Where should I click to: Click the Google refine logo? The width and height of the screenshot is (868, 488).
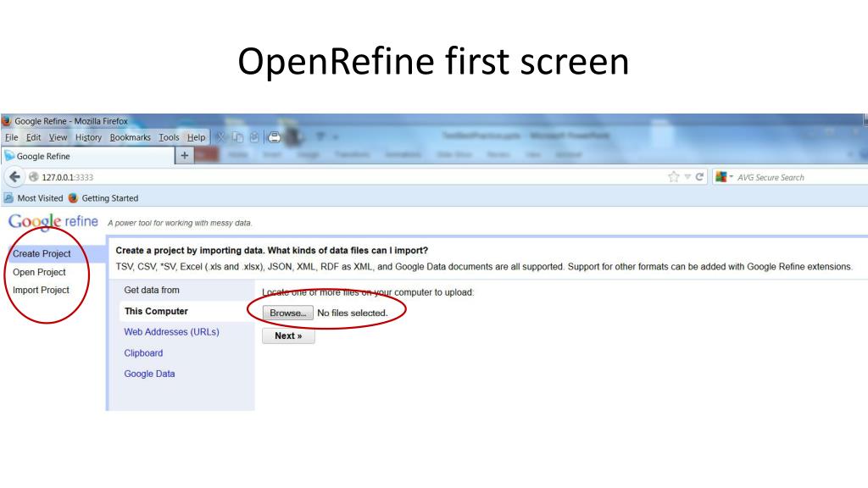pyautogui.click(x=53, y=222)
